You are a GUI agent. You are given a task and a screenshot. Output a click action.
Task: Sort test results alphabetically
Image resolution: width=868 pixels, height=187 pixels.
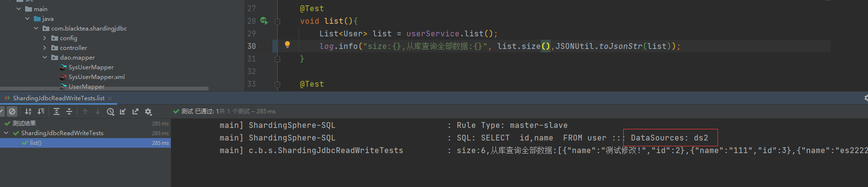28,111
